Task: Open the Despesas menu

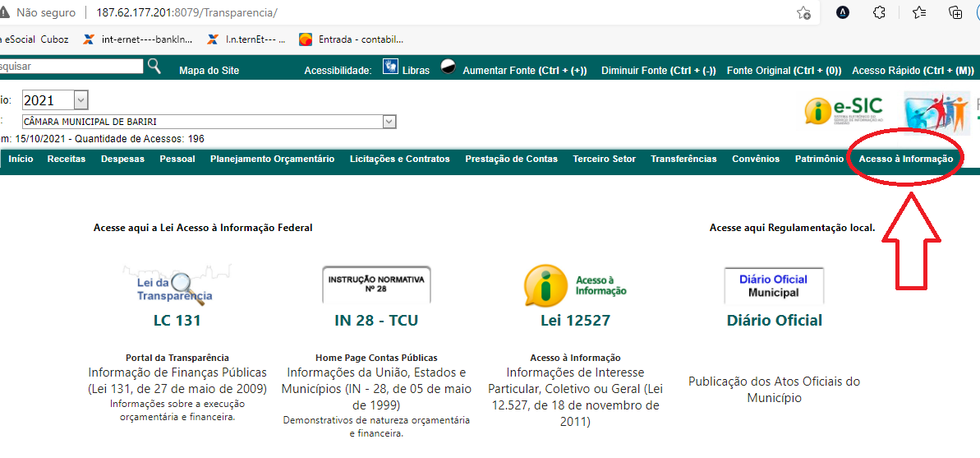Action: coord(122,159)
